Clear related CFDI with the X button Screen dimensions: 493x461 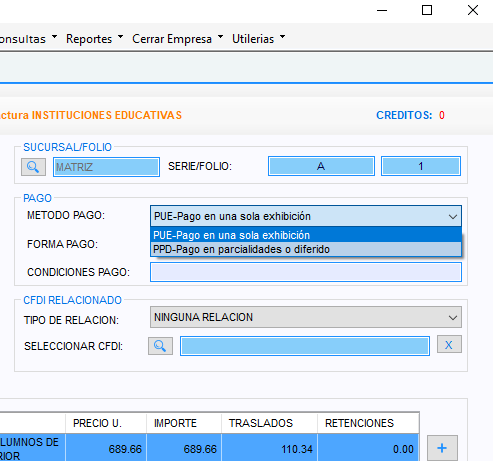point(449,344)
